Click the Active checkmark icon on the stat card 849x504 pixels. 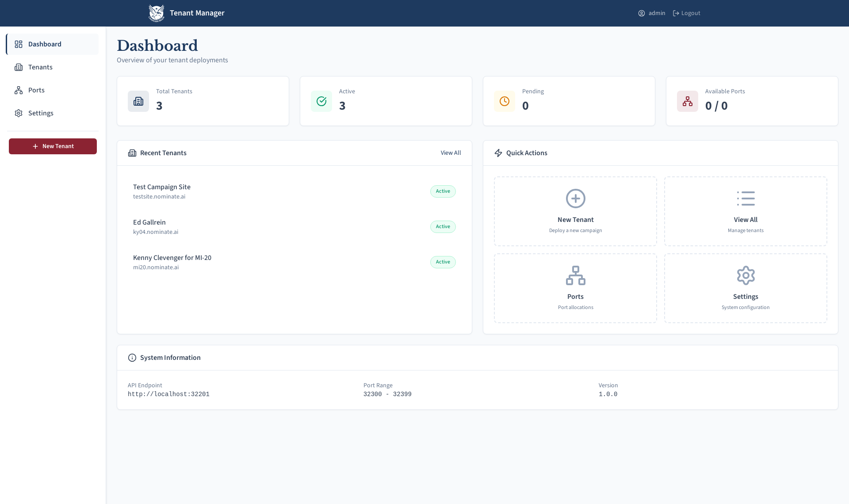pyautogui.click(x=321, y=101)
